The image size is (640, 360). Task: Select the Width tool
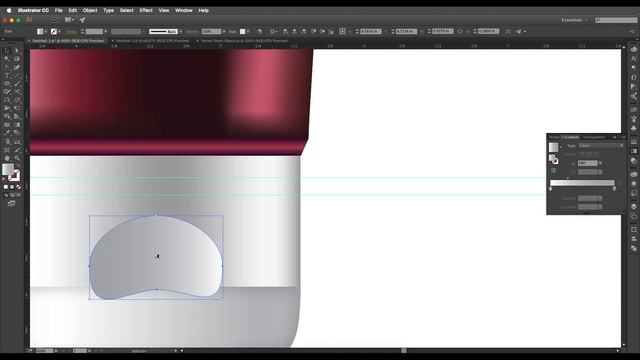7,108
